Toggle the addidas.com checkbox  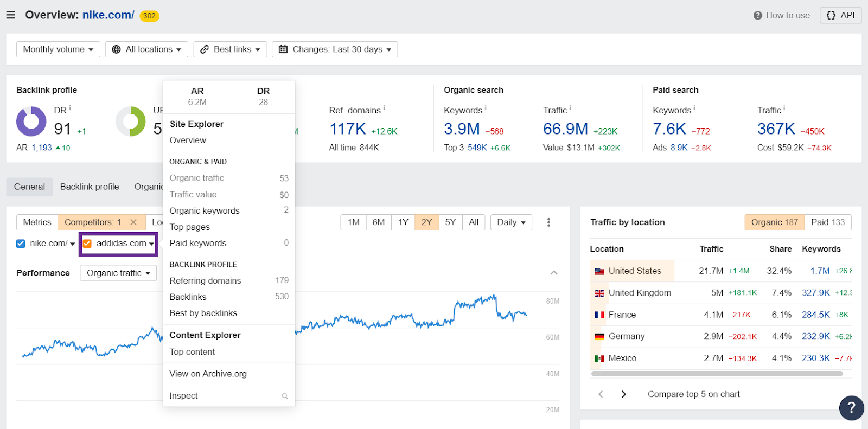tap(87, 244)
